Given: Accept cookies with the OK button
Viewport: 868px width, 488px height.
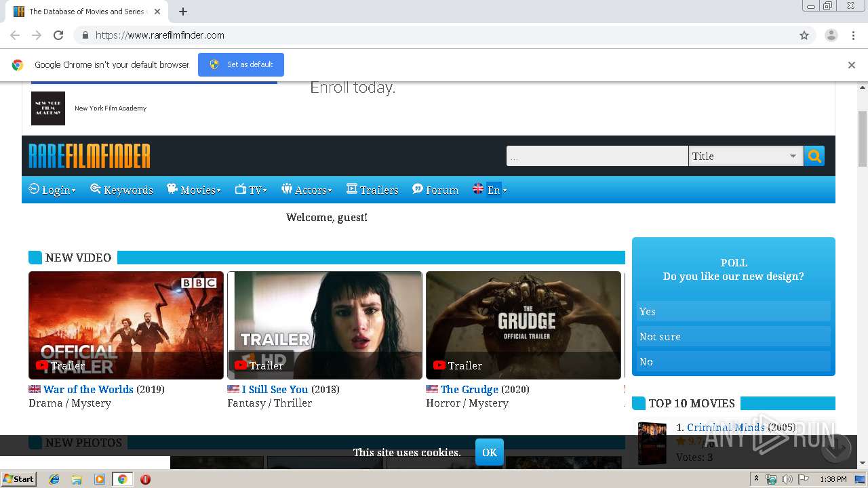Looking at the screenshot, I should pyautogui.click(x=490, y=452).
